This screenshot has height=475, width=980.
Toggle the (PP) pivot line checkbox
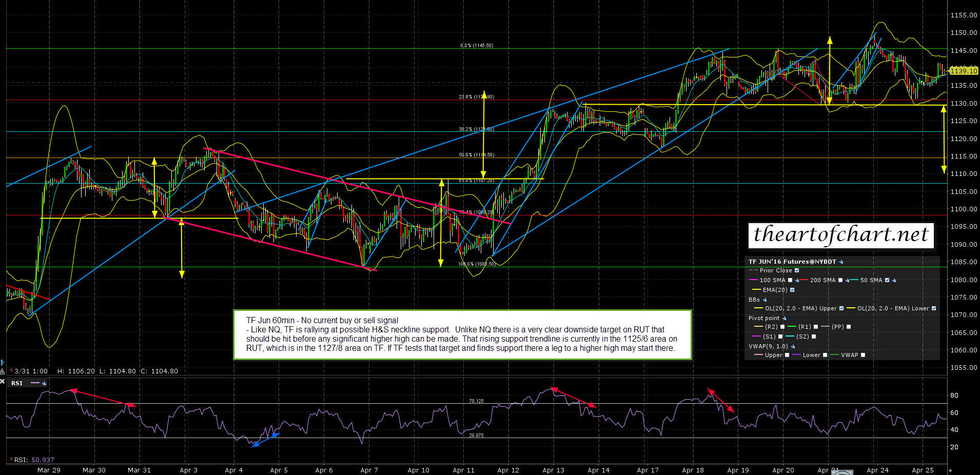[x=849, y=327]
